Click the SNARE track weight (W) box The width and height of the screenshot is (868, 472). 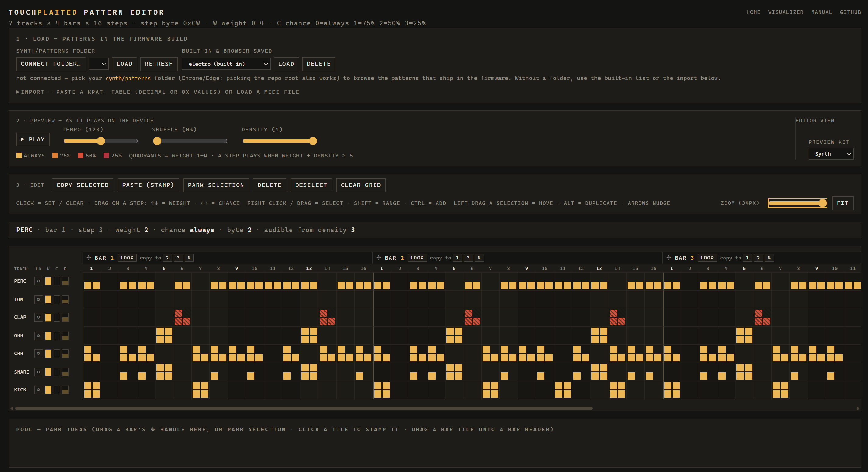coord(48,372)
